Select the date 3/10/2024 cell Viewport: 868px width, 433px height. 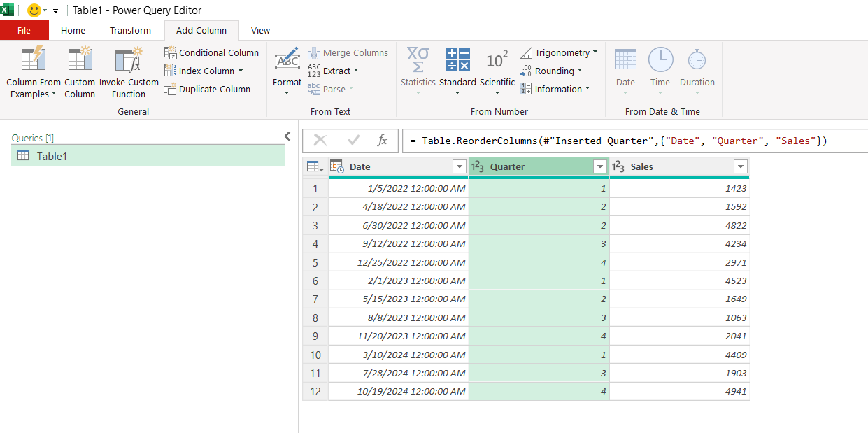click(398, 355)
